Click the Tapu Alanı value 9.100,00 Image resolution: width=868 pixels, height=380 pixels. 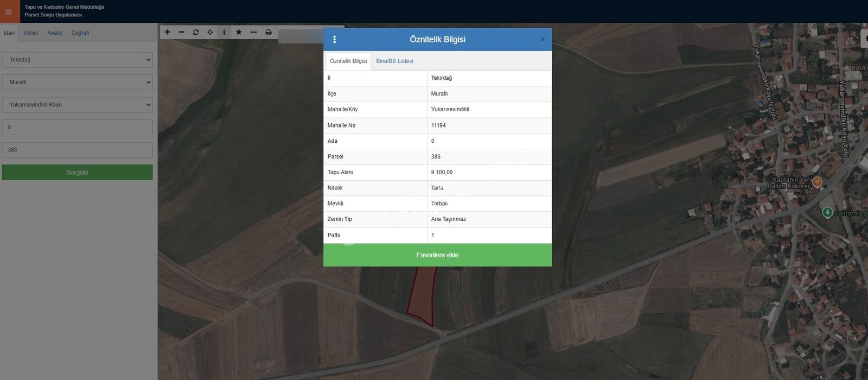tap(442, 173)
